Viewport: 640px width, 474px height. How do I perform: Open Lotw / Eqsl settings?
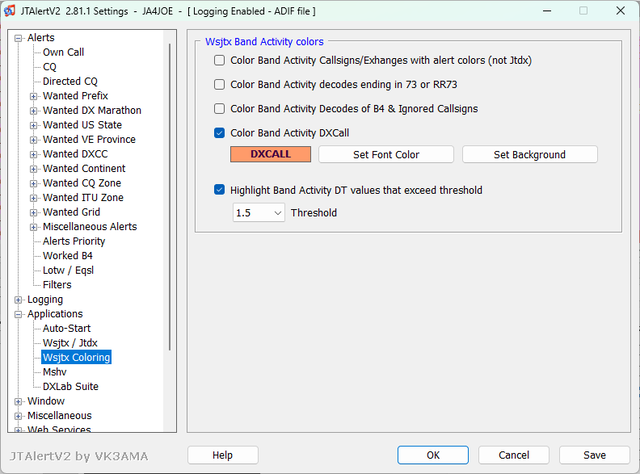[68, 270]
